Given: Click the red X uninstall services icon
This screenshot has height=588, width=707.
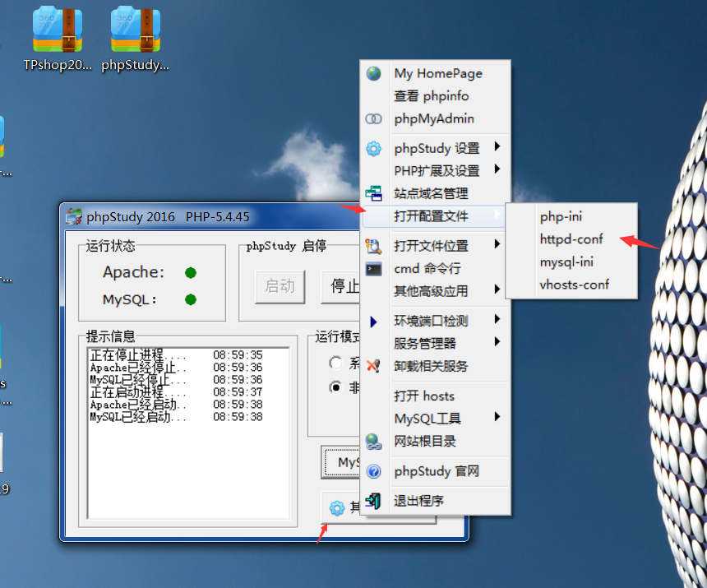Looking at the screenshot, I should click(x=373, y=366).
